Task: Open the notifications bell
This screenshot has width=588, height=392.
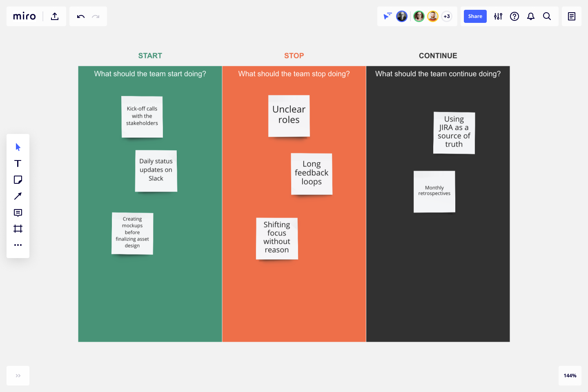Action: tap(531, 16)
